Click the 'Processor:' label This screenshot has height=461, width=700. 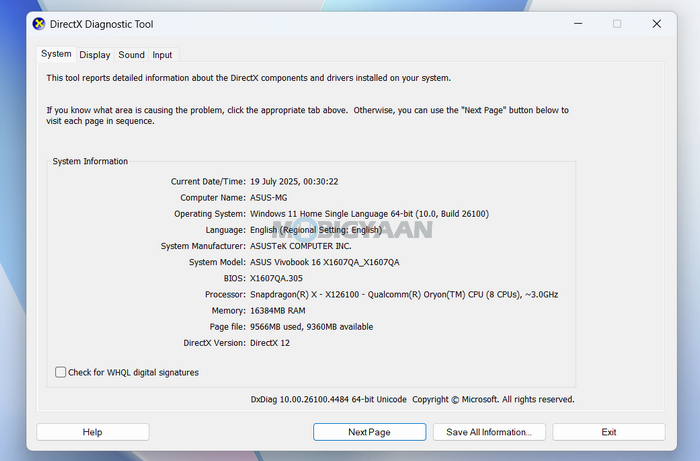(x=225, y=295)
